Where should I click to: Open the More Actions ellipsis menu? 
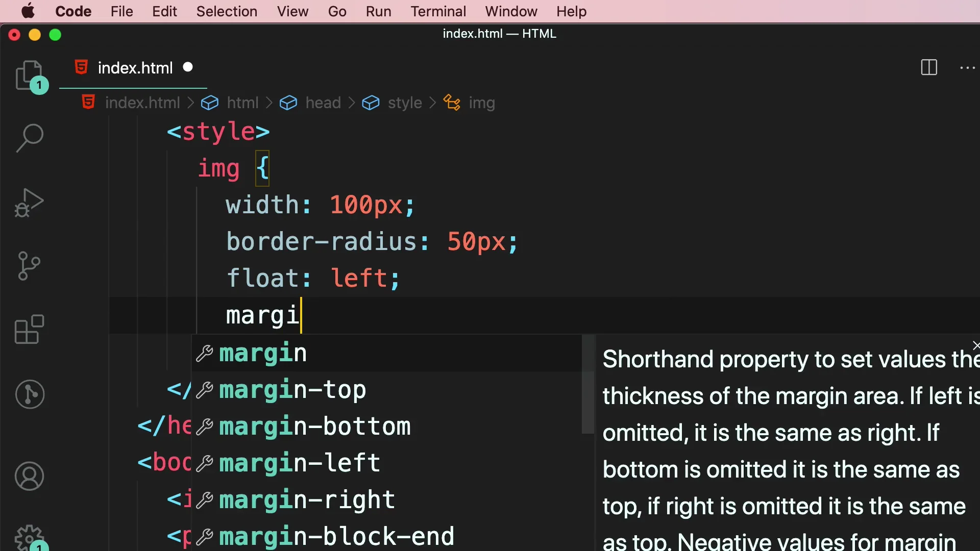point(967,67)
